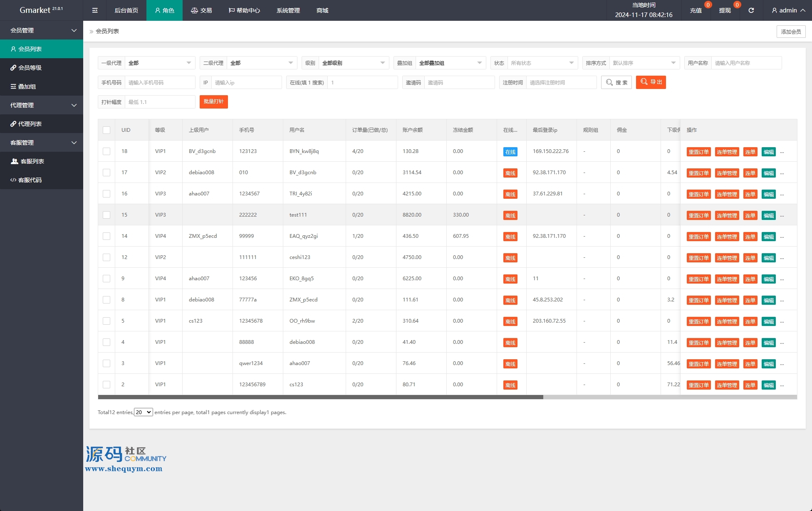Click the refresh icon in top bar
812x511 pixels.
coord(751,10)
